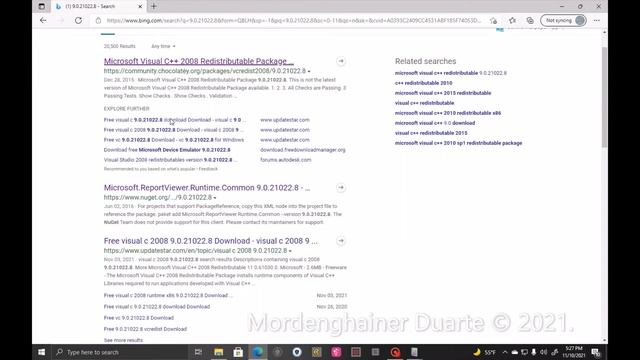Open Microsoft Store from the taskbar
640x360 pixels.
238,352
